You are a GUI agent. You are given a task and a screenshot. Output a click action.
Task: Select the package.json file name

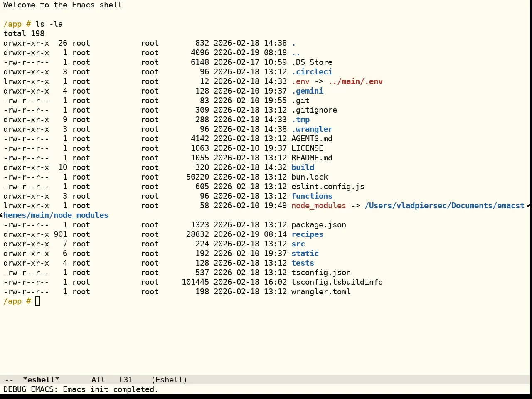point(319,225)
